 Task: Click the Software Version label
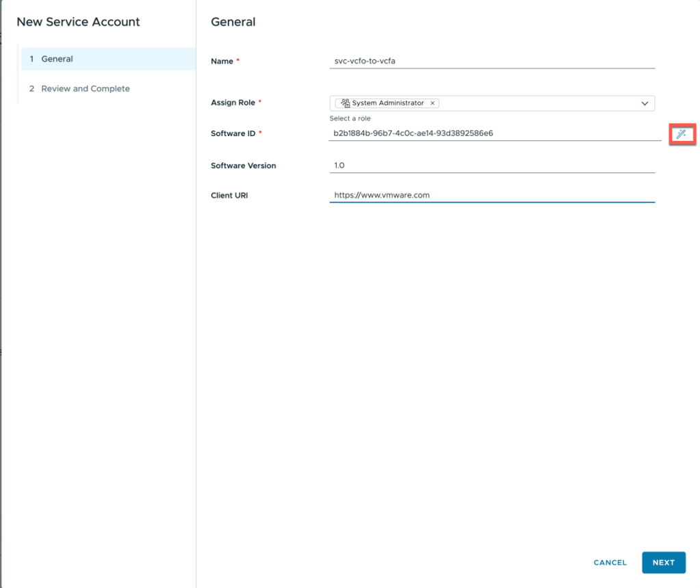click(x=243, y=165)
